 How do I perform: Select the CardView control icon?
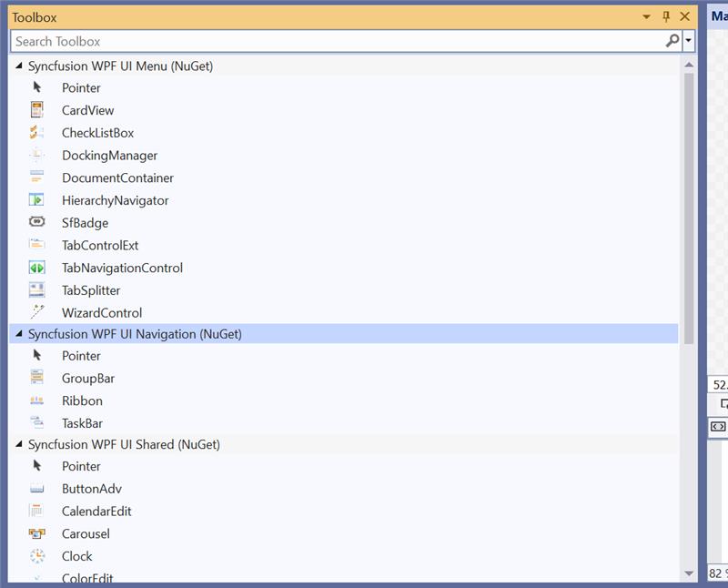pyautogui.click(x=37, y=110)
